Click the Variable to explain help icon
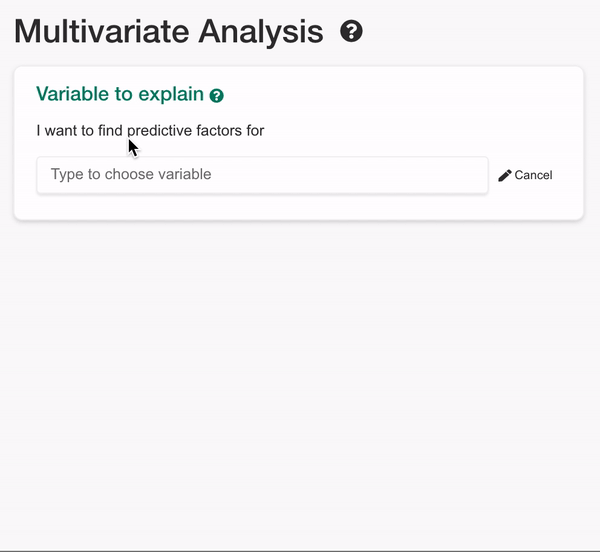This screenshot has width=600, height=552. tap(217, 96)
